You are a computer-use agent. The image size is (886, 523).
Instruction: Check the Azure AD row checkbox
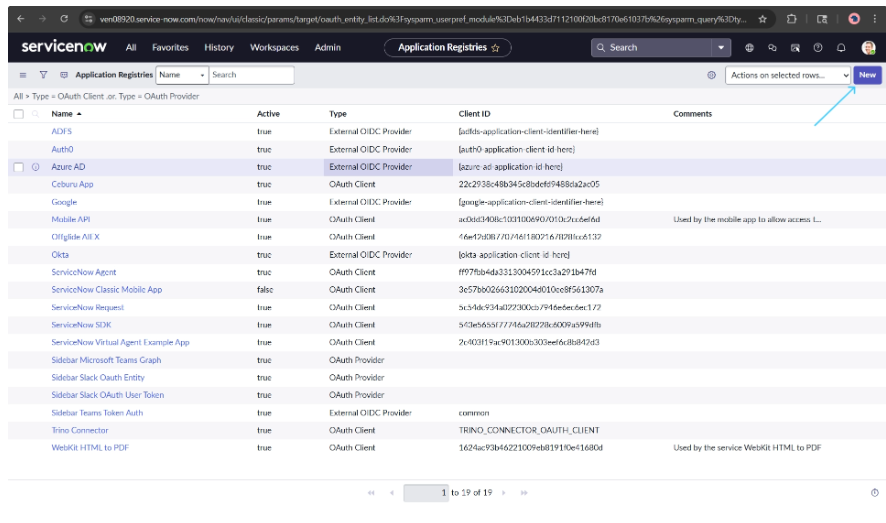coord(19,167)
